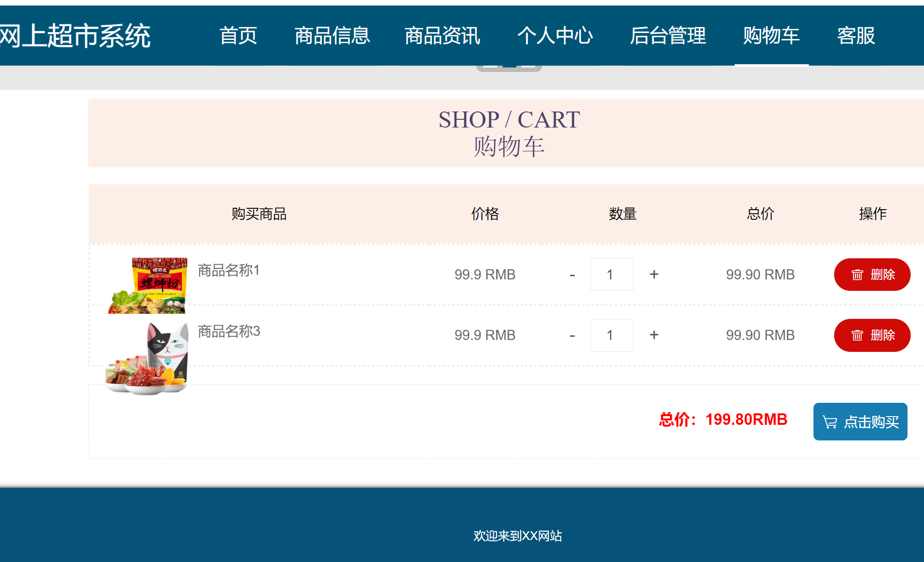Decrease quantity of 商品名称1 with minus
Viewport: 924px width, 562px height.
click(572, 275)
